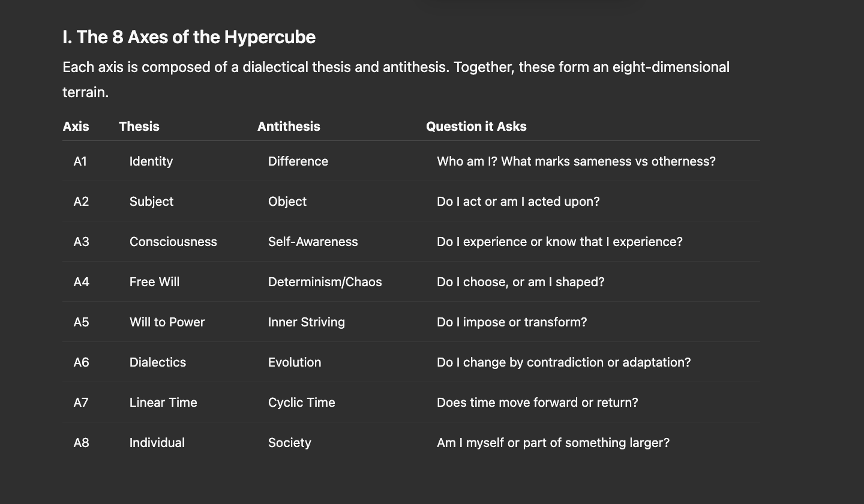864x504 pixels.
Task: Click the Axis column header
Action: click(x=76, y=127)
